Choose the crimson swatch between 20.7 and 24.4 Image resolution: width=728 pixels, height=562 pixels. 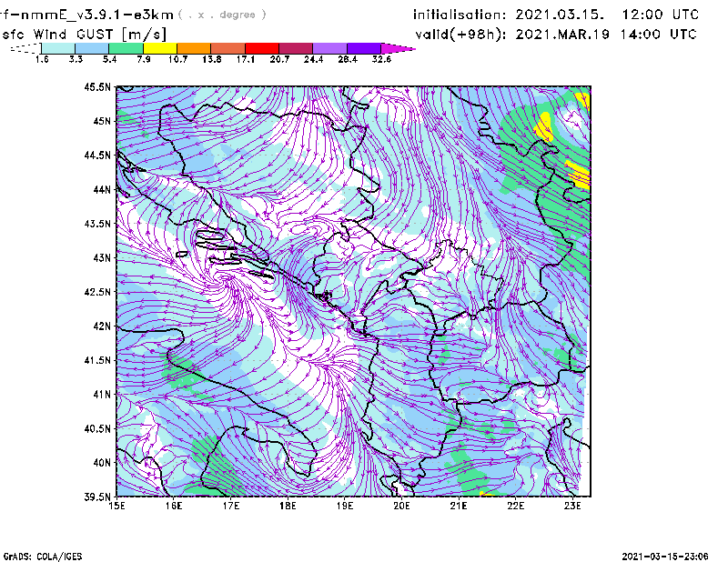296,48
